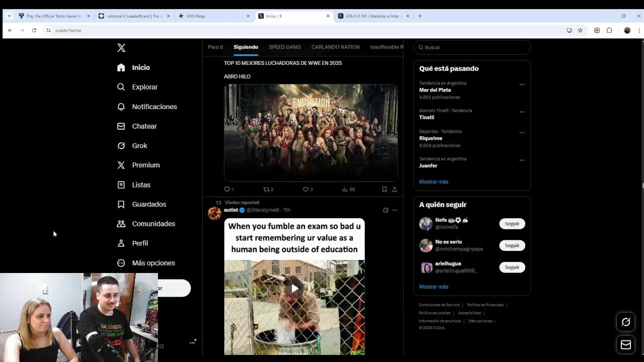Open the Política de cookies link

435,313
